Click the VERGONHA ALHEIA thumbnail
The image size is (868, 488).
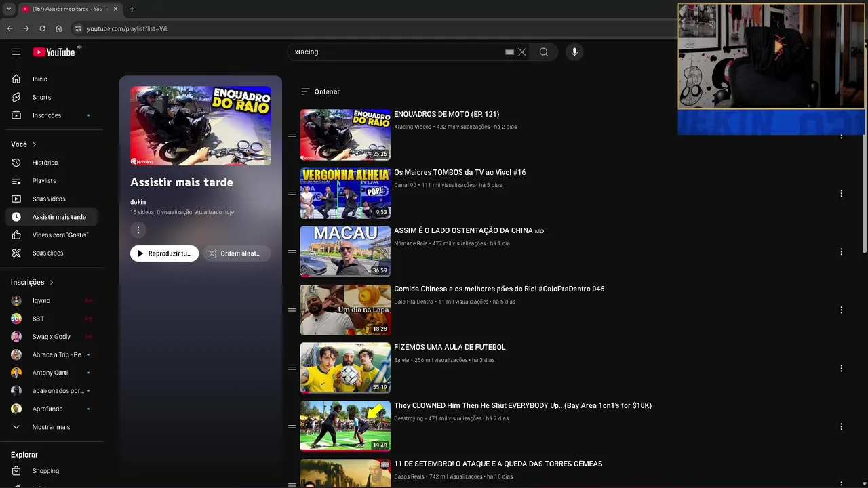click(x=345, y=193)
